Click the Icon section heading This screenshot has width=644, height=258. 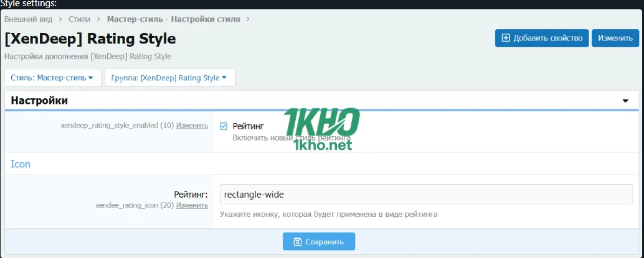pyautogui.click(x=21, y=164)
